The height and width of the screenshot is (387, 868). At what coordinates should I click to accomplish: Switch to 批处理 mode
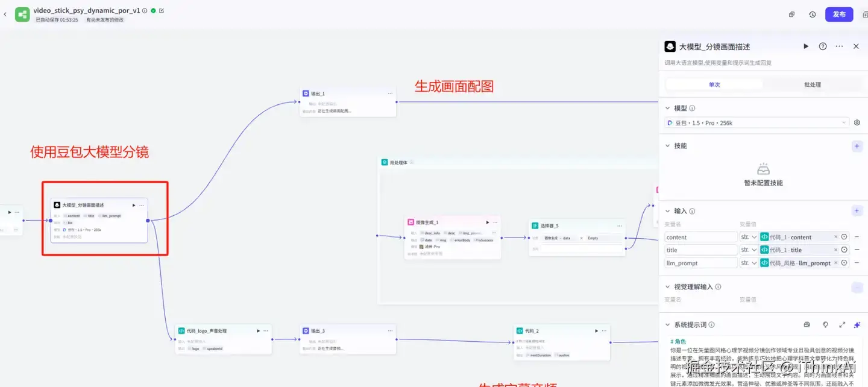[x=813, y=84]
